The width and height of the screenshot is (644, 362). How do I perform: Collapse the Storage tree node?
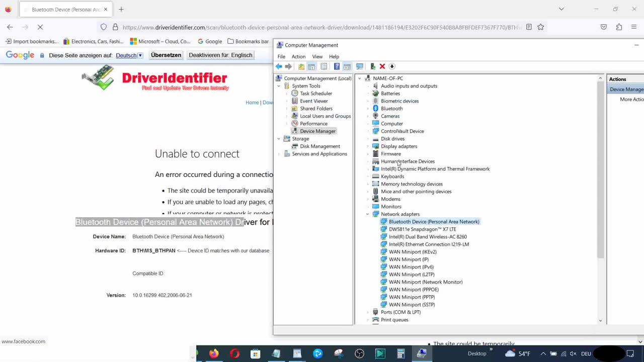click(279, 139)
